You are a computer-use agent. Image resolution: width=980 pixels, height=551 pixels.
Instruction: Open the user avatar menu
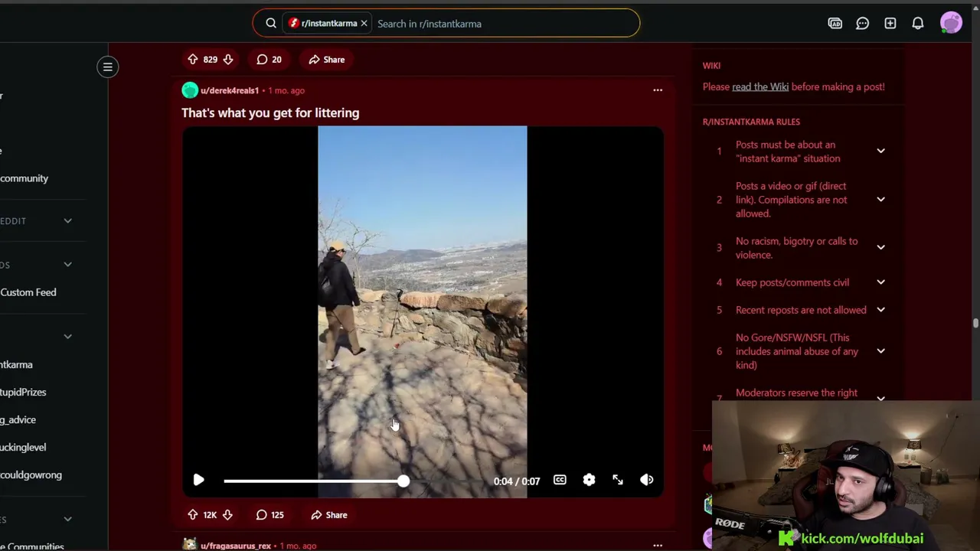(951, 23)
